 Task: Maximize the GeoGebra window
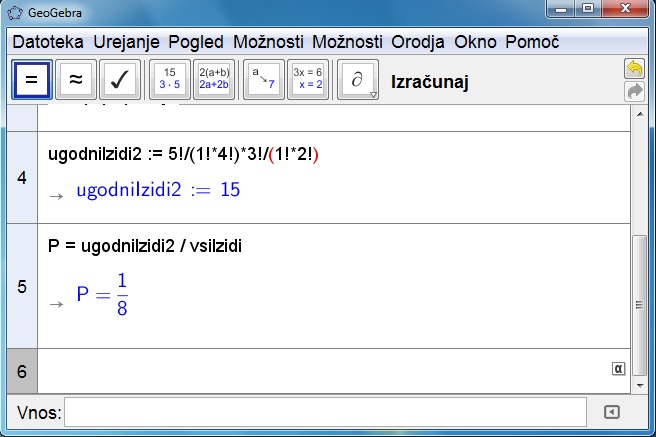pyautogui.click(x=588, y=8)
